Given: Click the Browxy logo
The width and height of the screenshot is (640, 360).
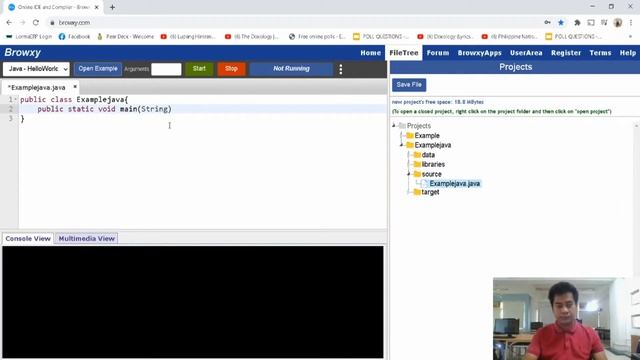Looking at the screenshot, I should tap(22, 53).
